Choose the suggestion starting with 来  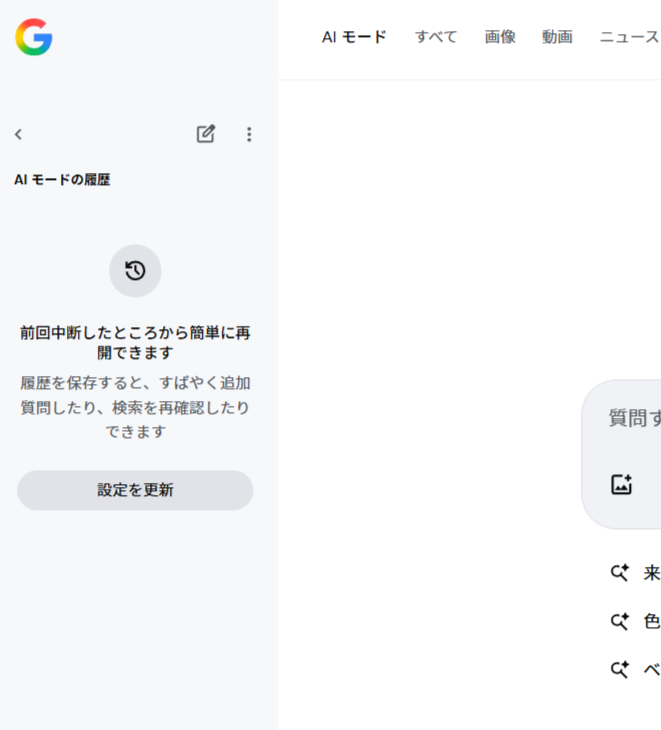651,573
